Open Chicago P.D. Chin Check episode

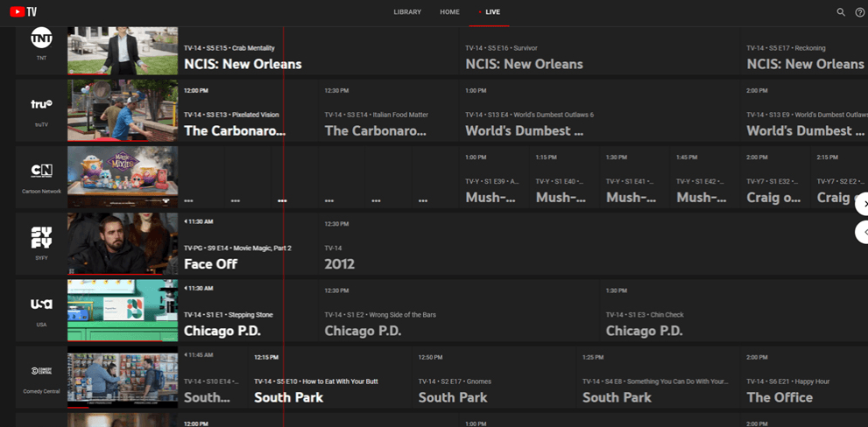734,311
